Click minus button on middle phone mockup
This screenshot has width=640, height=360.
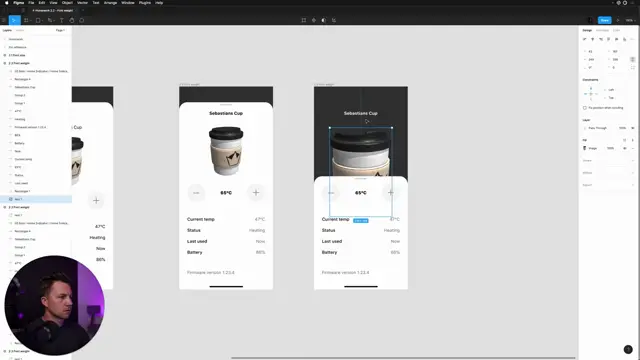(x=196, y=193)
